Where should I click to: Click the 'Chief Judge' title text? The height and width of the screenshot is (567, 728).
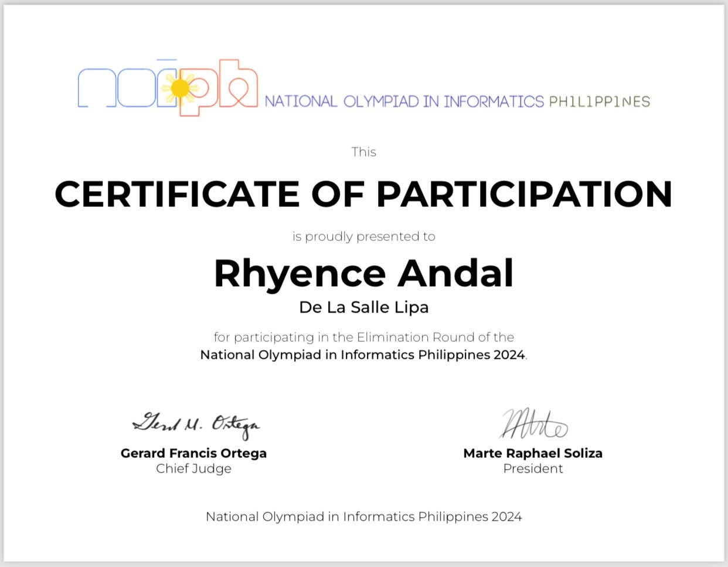(x=193, y=468)
